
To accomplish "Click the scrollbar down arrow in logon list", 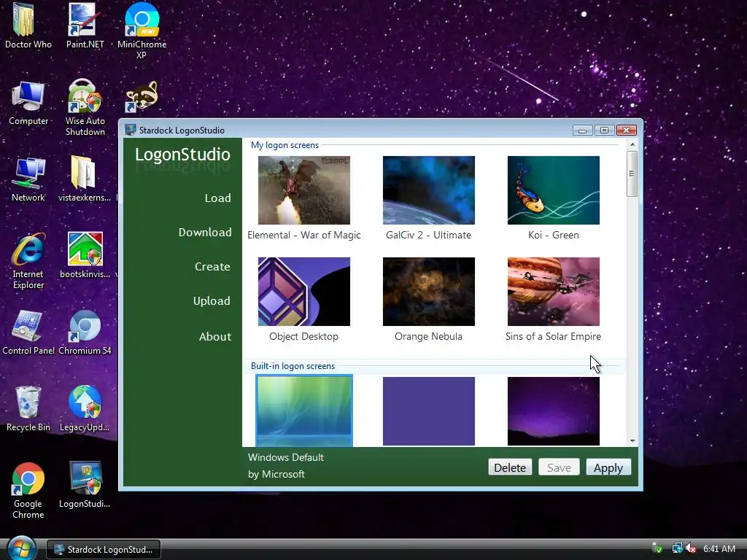I will coord(632,441).
